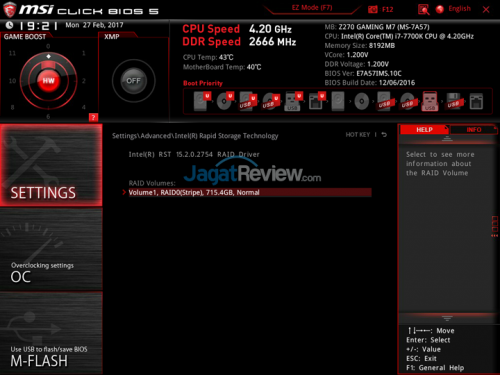
Task: Select legacy hard disk boot icon
Action: (x=338, y=101)
